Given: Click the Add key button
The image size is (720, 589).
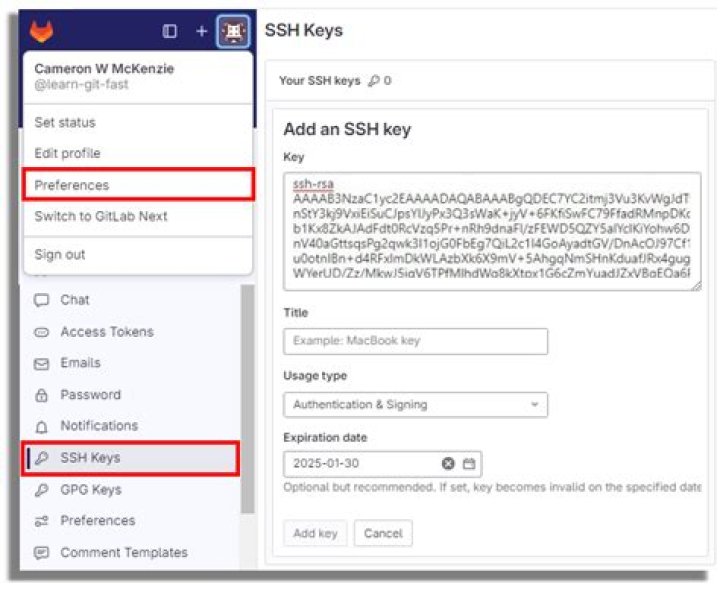Looking at the screenshot, I should coord(315,533).
